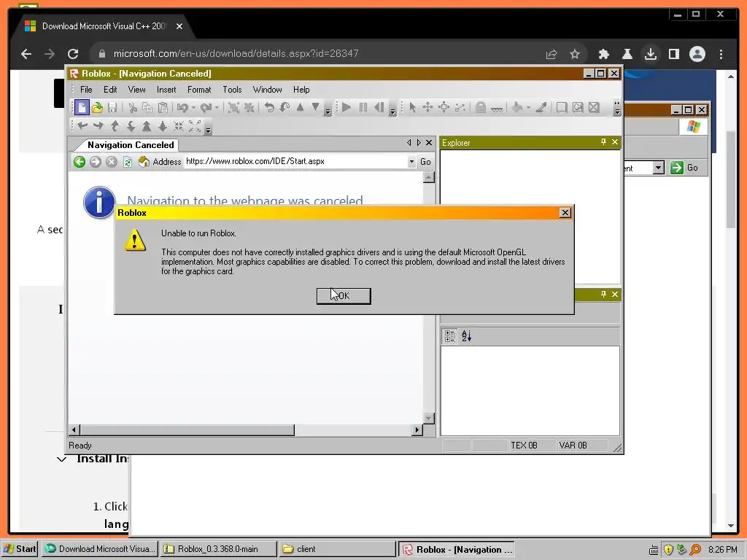This screenshot has width=747, height=560.
Task: Click the zoom extents expand arrows icon
Action: tap(194, 126)
